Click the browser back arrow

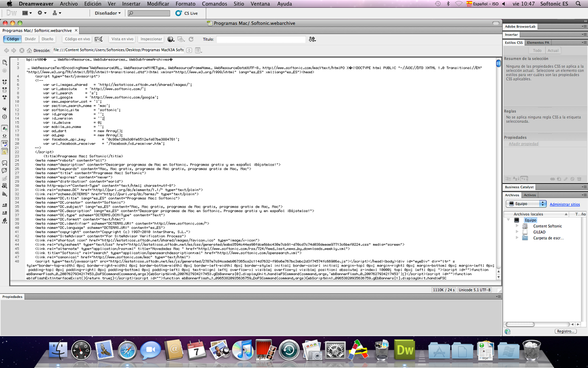tap(6, 50)
